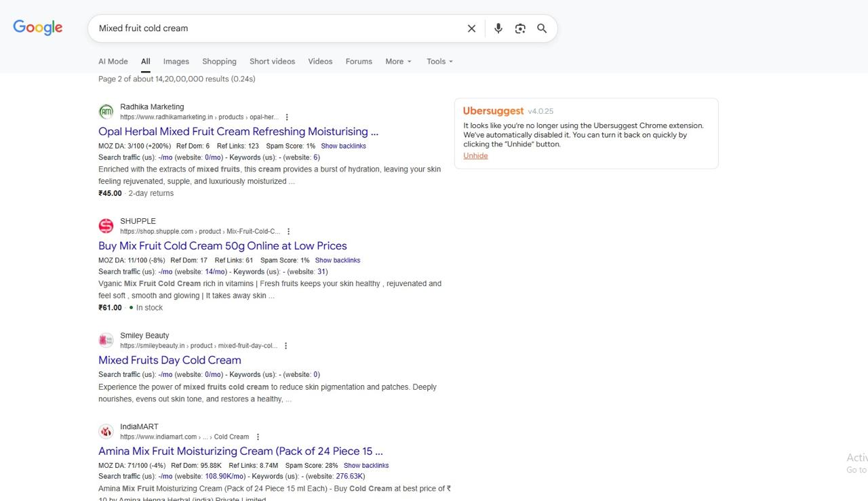This screenshot has width=868, height=501.
Task: Switch to Short videos tab
Action: [x=272, y=61]
